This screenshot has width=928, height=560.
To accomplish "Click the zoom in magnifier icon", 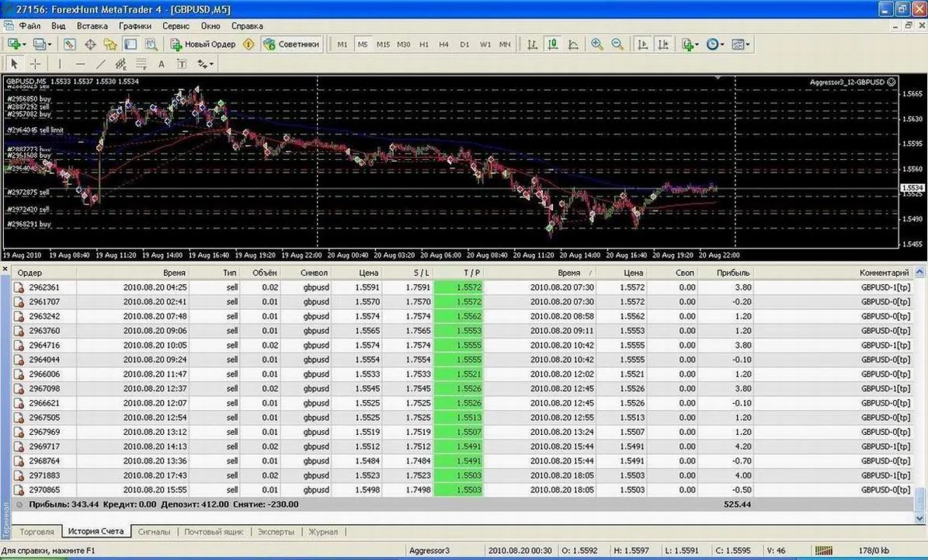I will pyautogui.click(x=596, y=44).
